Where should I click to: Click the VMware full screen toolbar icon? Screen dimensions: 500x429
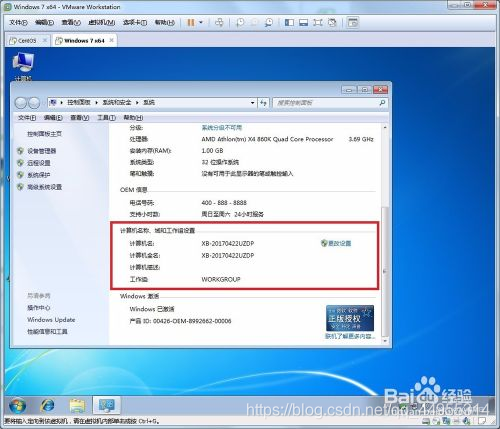318,23
